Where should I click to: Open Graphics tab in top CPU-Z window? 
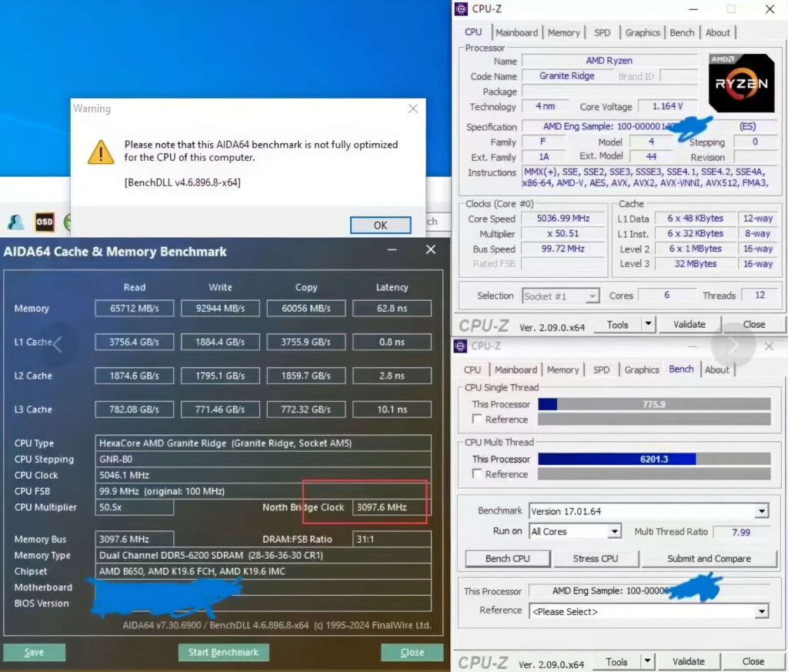pyautogui.click(x=643, y=32)
